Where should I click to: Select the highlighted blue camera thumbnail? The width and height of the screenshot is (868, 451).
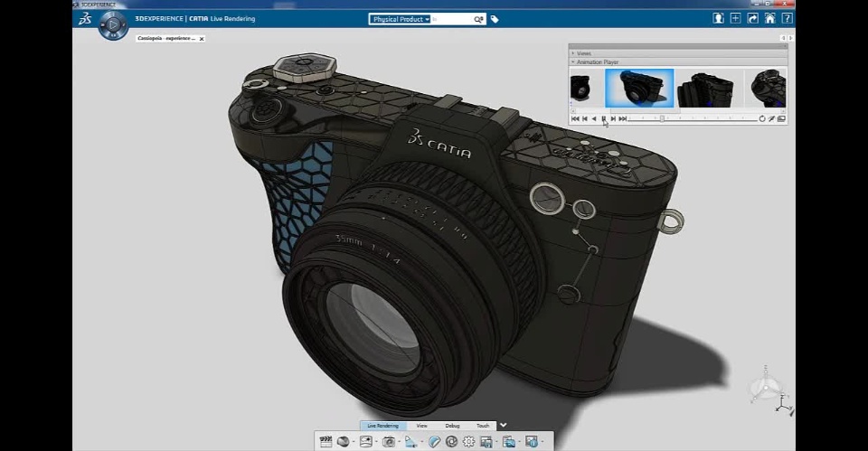coord(639,88)
